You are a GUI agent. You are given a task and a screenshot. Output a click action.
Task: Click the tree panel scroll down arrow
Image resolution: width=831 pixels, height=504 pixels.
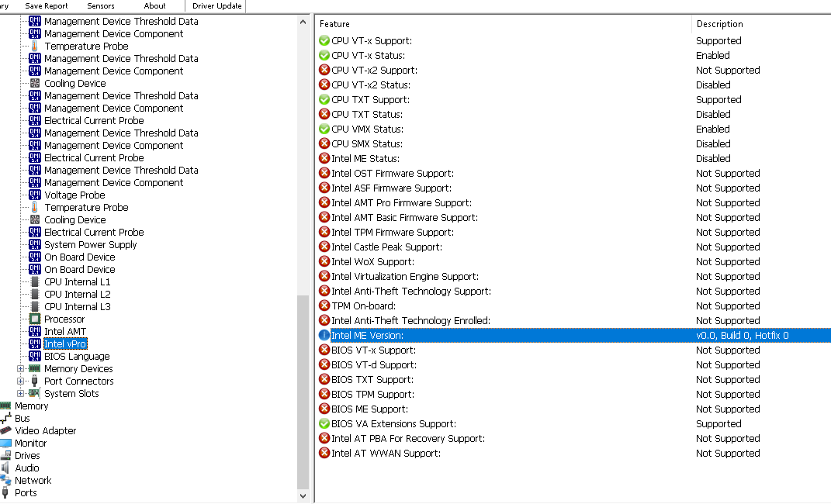click(303, 496)
